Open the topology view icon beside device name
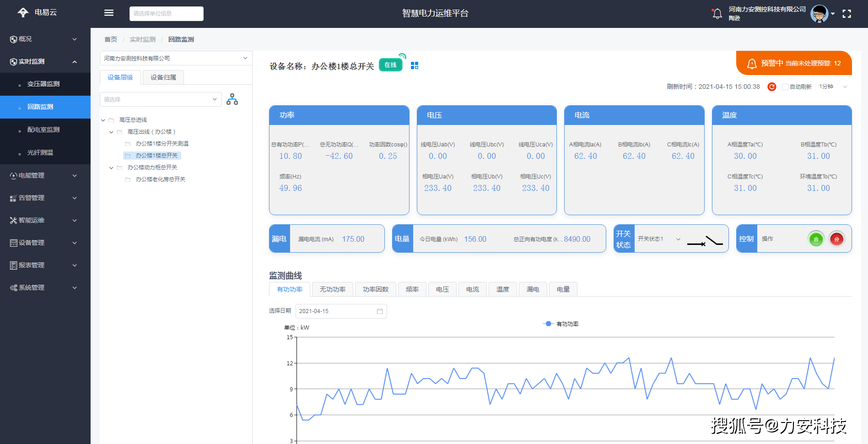Screen dimensions: 868x444 point(414,65)
